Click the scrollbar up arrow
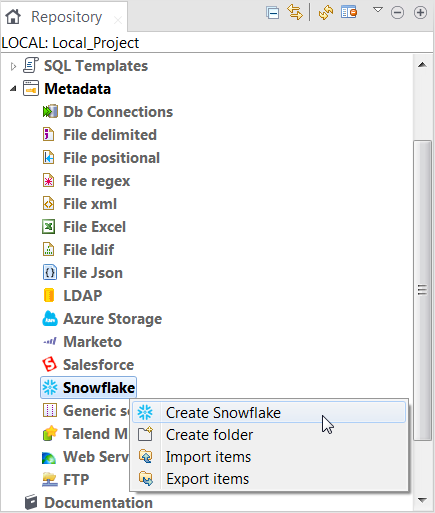Image resolution: width=435 pixels, height=513 pixels. coord(422,65)
